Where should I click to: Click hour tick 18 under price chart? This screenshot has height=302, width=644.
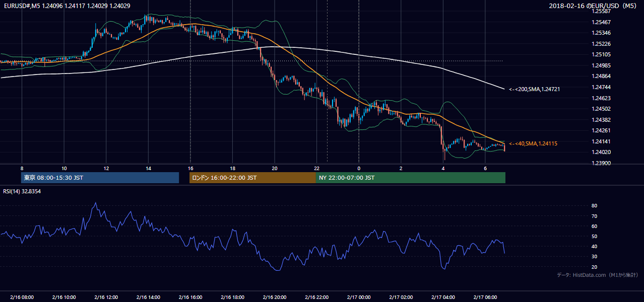(x=232, y=168)
